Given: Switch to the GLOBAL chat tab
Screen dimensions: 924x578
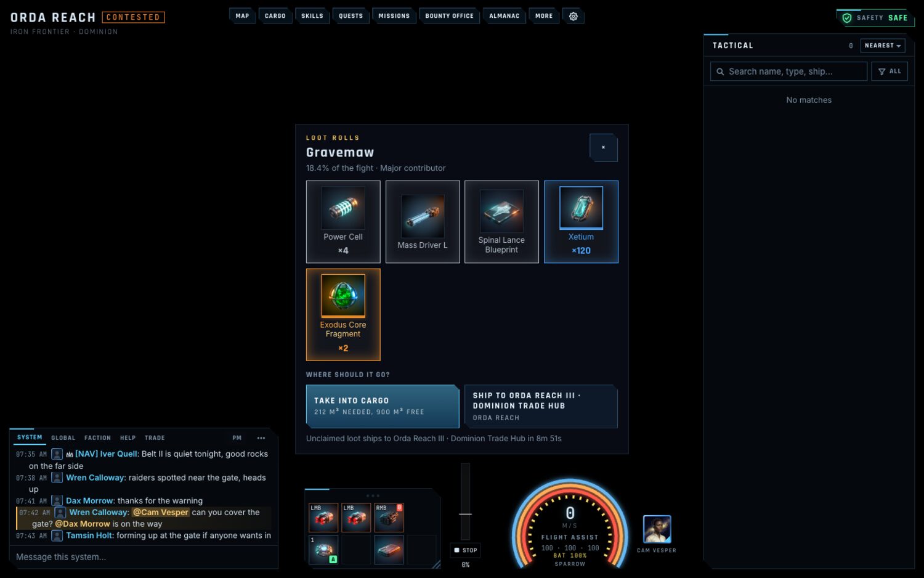Looking at the screenshot, I should click(63, 438).
